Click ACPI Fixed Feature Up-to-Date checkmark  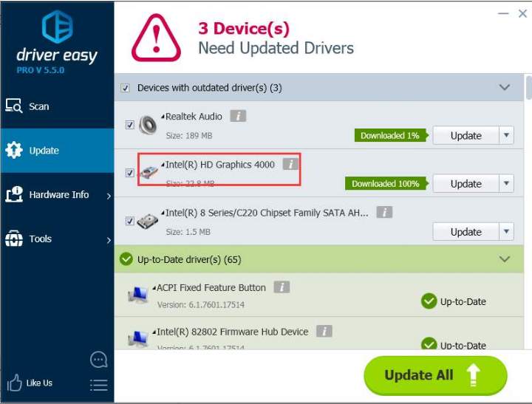(x=429, y=301)
